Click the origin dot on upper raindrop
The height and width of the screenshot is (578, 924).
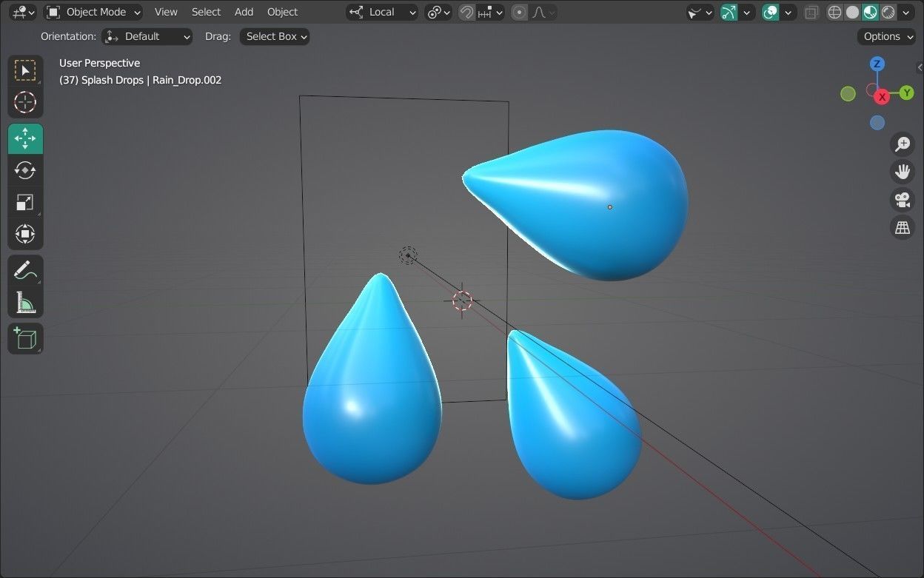pos(610,207)
